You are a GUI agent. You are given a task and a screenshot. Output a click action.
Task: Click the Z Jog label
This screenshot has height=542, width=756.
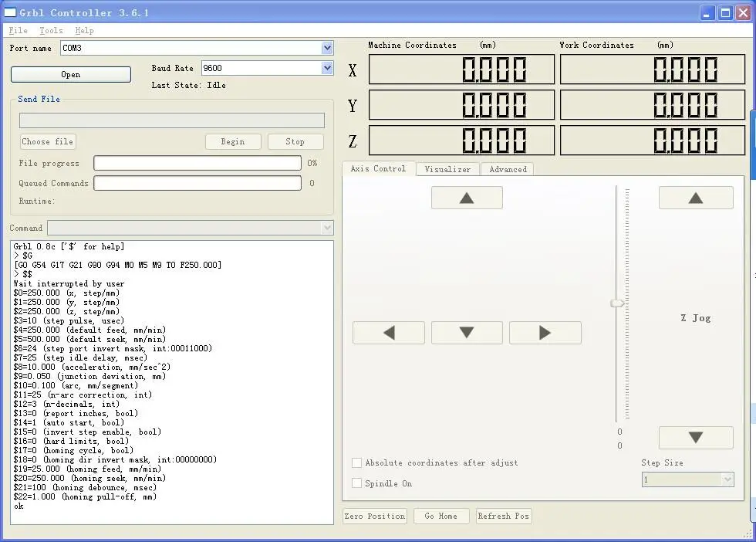(x=696, y=318)
